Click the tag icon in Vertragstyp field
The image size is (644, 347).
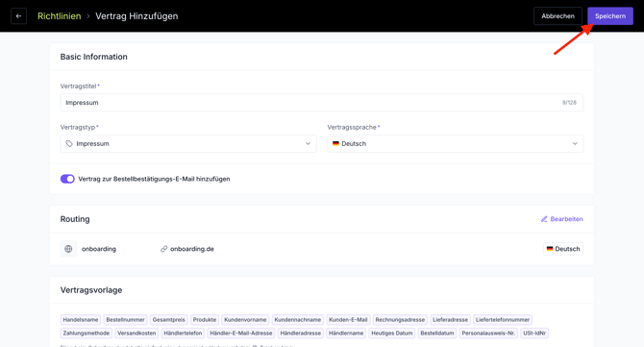(x=69, y=144)
